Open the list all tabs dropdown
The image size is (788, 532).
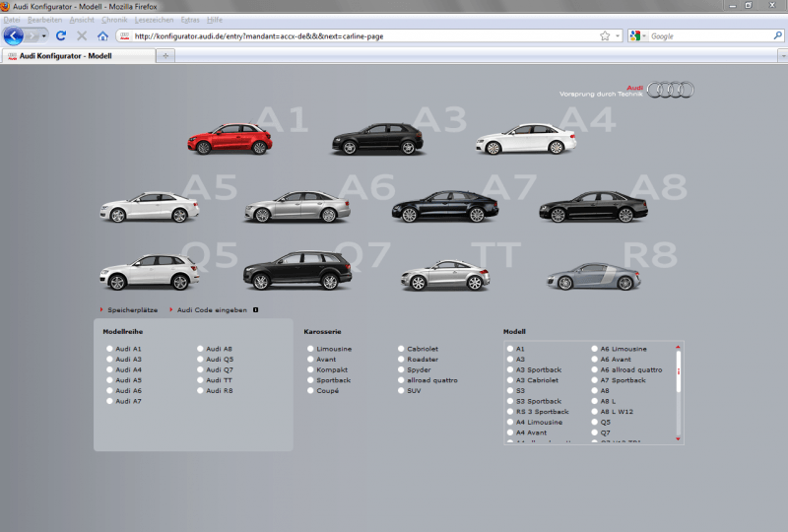(x=782, y=56)
